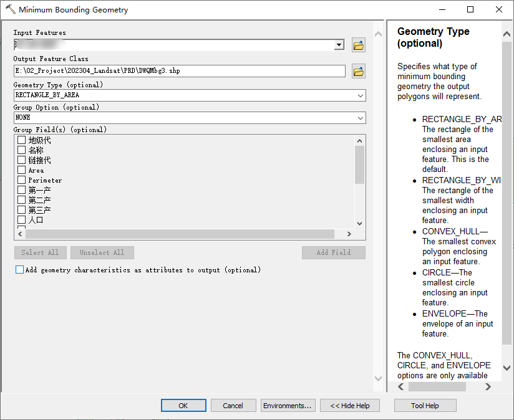This screenshot has width=514, height=420.
Task: Click the Output Feature Class path field
Action: point(180,71)
